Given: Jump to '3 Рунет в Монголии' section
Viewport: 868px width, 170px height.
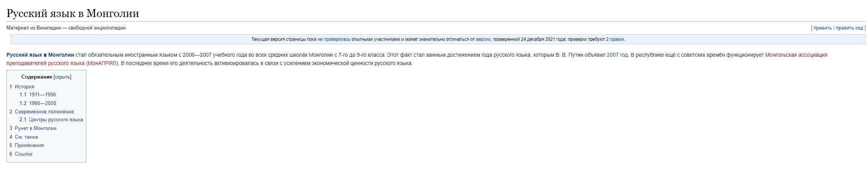Looking at the screenshot, I should pyautogui.click(x=33, y=128).
